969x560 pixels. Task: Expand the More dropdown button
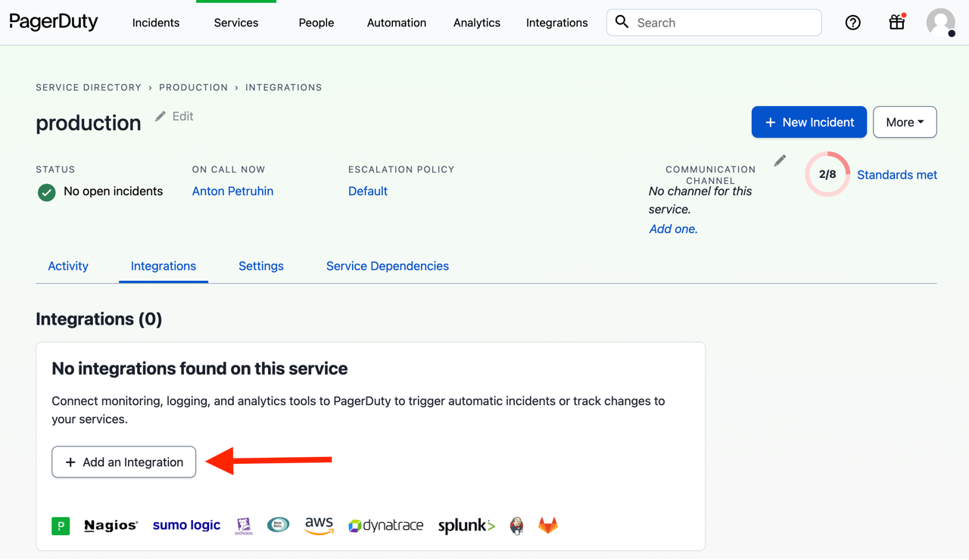(x=905, y=122)
